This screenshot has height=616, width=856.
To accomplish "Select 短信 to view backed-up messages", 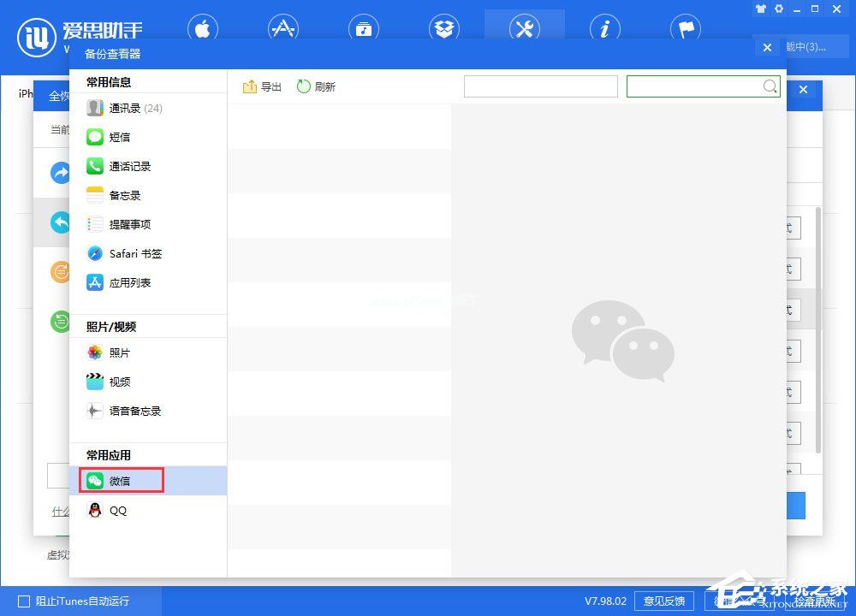I will tap(119, 137).
